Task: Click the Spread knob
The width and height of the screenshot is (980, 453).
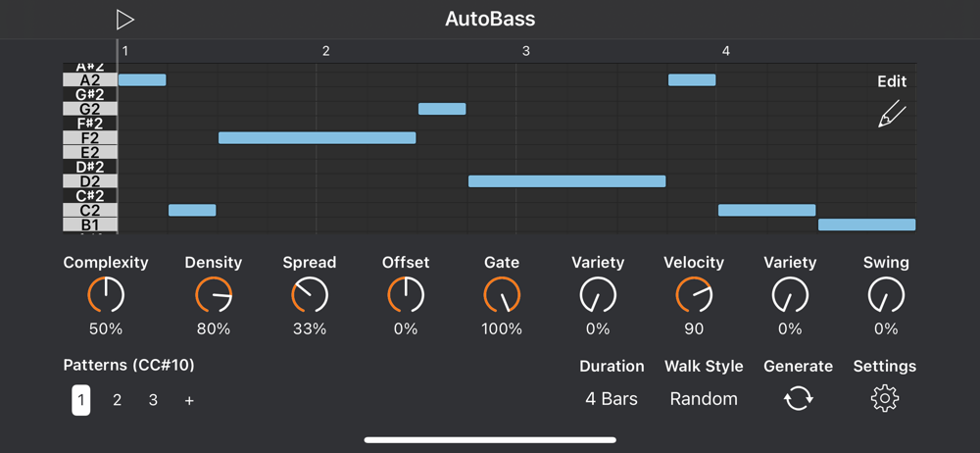Action: click(310, 294)
